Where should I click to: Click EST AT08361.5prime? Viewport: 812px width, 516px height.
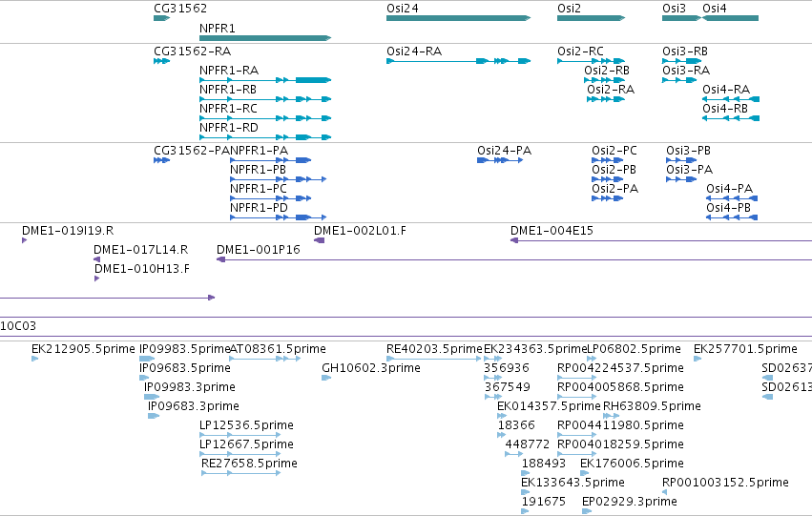point(265,359)
